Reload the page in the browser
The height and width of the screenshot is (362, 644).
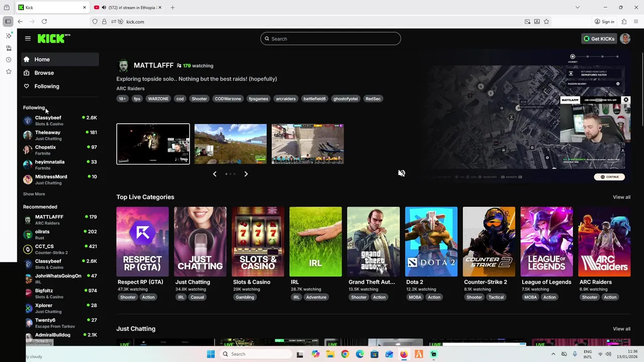pyautogui.click(x=44, y=22)
